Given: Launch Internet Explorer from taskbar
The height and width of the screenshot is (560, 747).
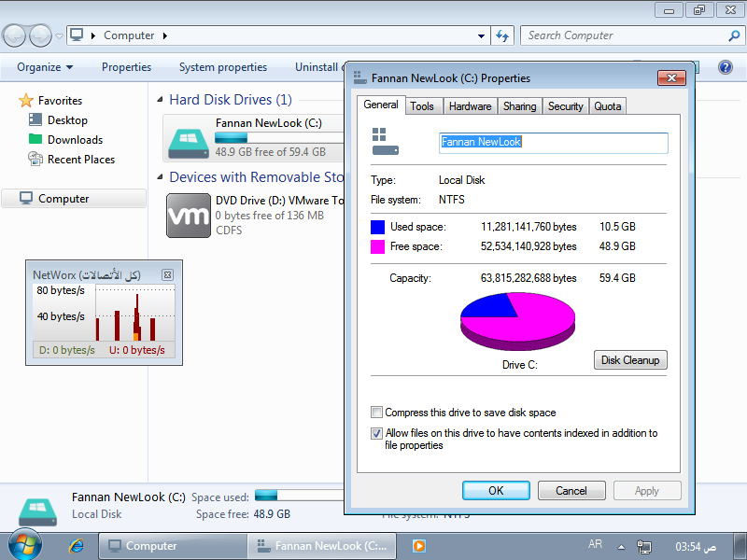Looking at the screenshot, I should click(x=76, y=546).
